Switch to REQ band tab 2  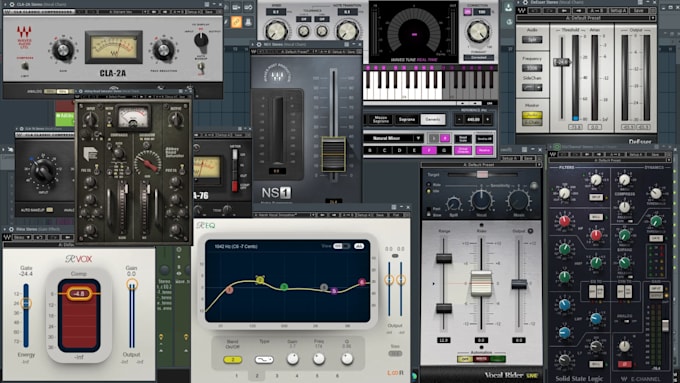[257, 376]
